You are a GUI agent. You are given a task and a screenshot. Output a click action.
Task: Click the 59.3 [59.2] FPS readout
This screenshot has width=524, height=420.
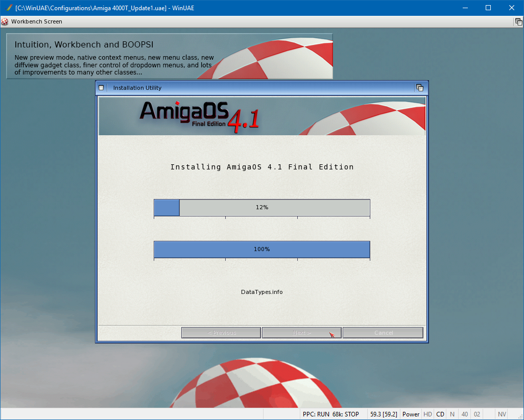[384, 414]
